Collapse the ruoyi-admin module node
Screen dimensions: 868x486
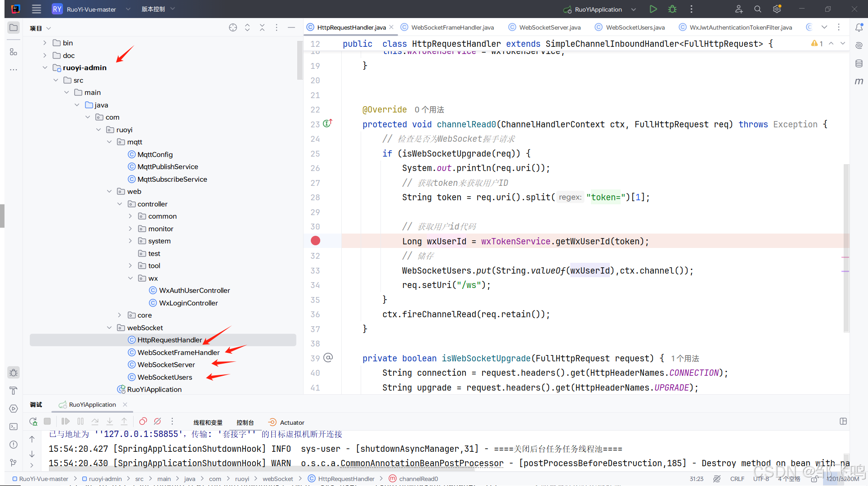[x=45, y=67]
